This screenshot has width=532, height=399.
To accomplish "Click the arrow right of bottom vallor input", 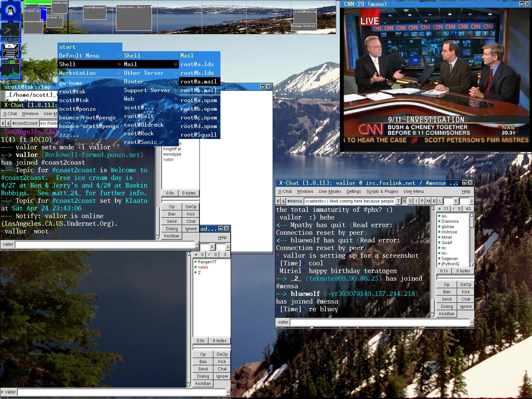I will [x=228, y=392].
